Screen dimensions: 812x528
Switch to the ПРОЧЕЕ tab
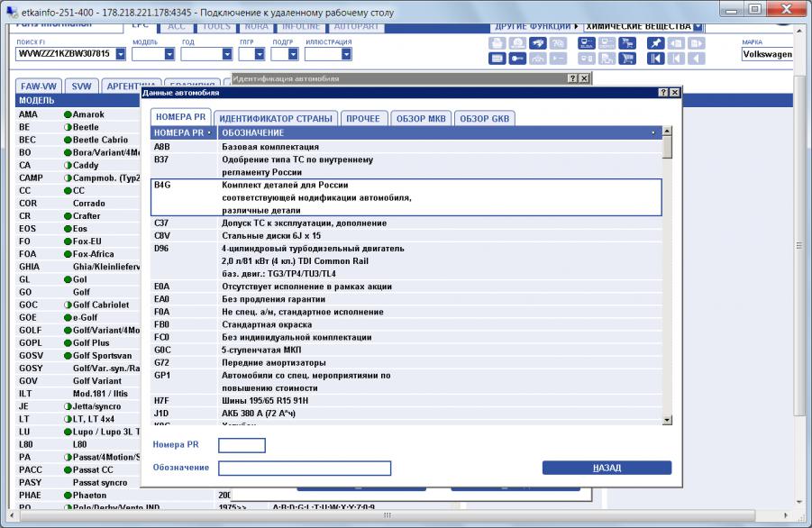363,119
